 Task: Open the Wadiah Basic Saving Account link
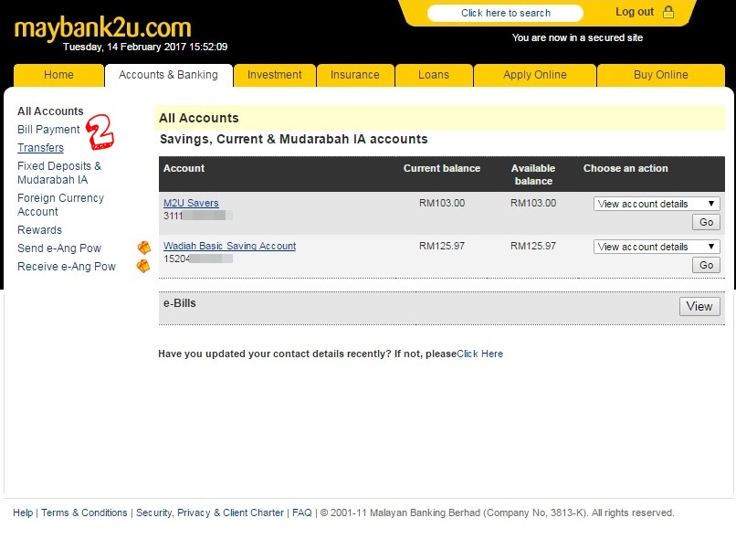tap(229, 246)
